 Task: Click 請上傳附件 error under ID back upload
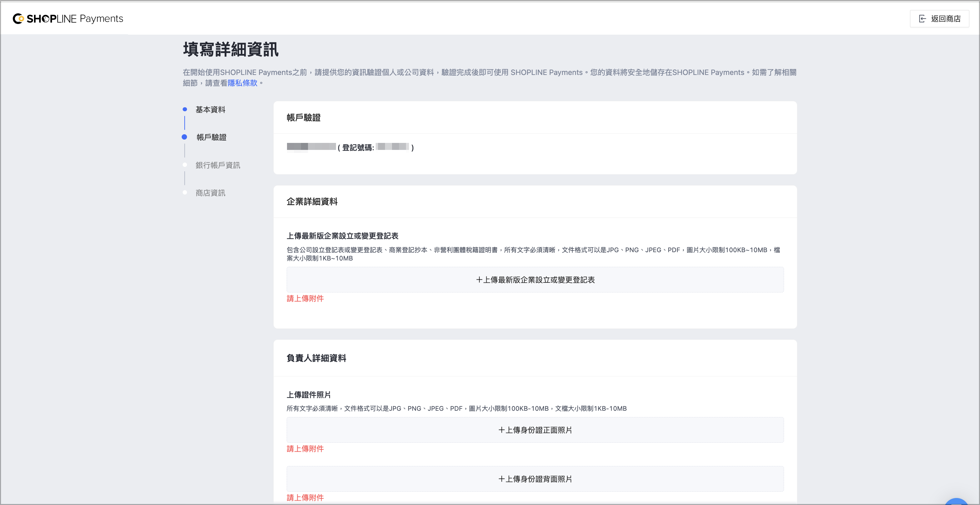click(305, 497)
